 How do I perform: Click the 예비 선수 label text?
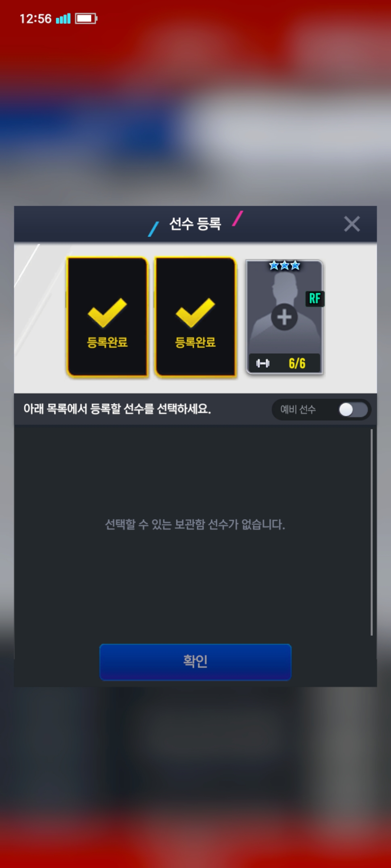tap(298, 409)
